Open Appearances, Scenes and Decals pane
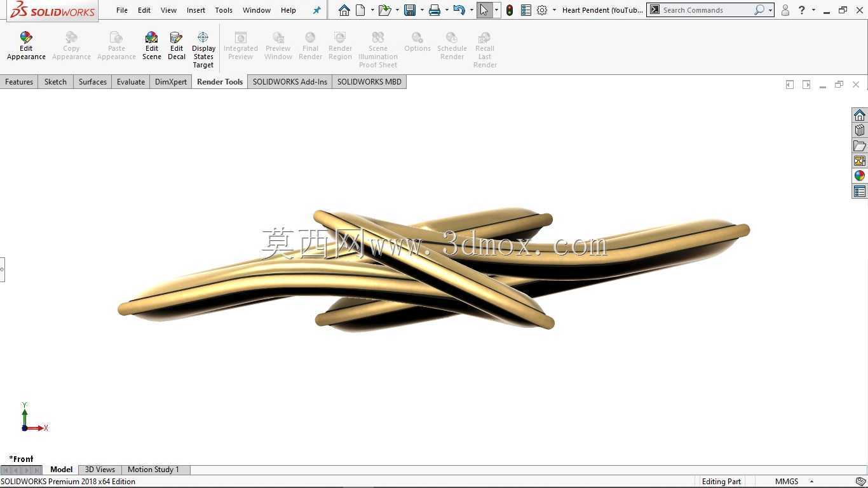 (x=860, y=176)
